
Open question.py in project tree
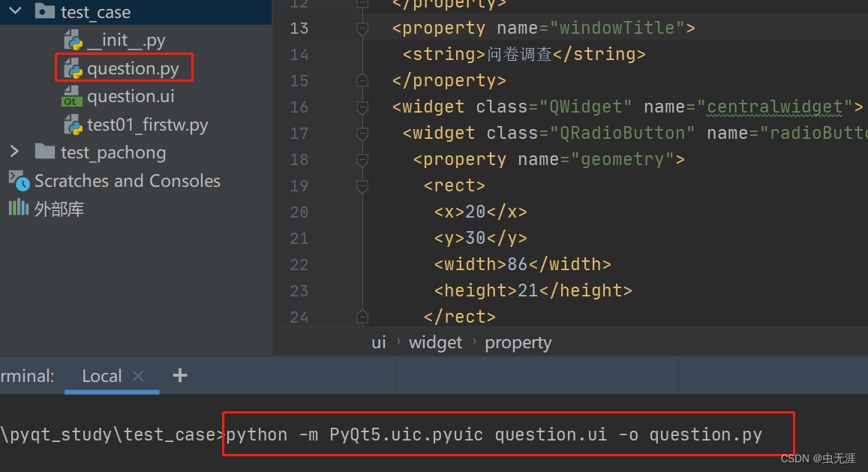(133, 68)
